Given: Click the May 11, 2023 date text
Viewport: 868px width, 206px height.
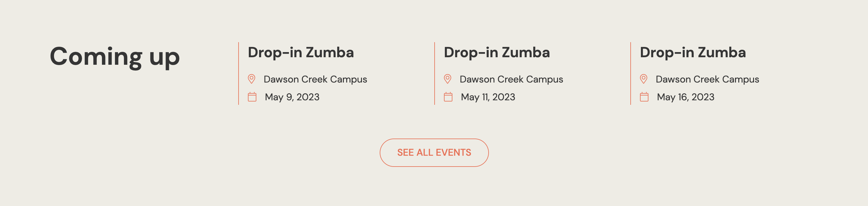Looking at the screenshot, I should pyautogui.click(x=488, y=97).
